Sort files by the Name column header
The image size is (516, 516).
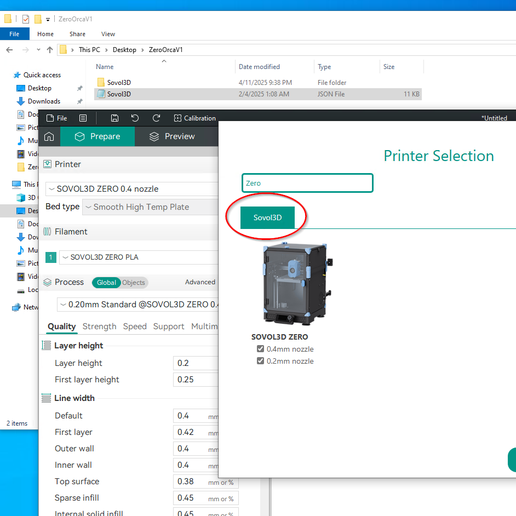tap(105, 67)
